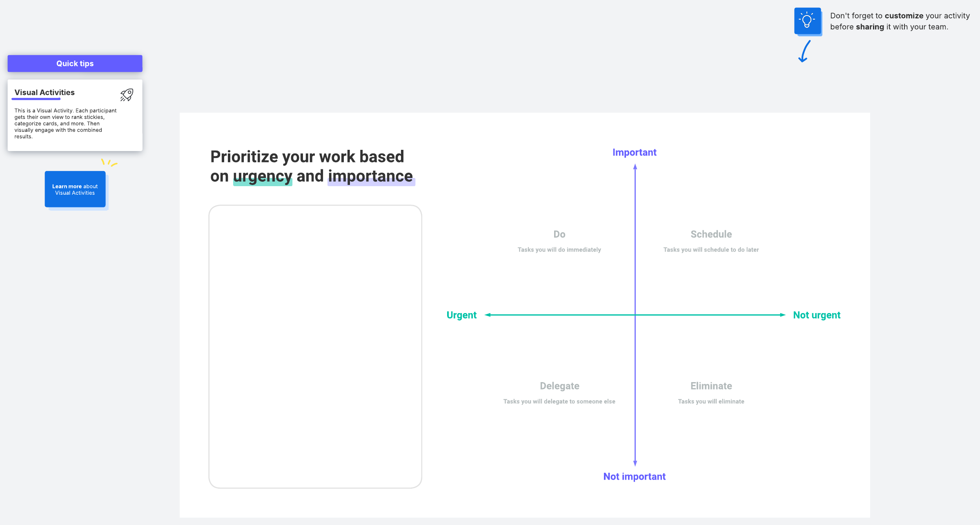Select the Do quadrant heading
This screenshot has width=980, height=525.
pyautogui.click(x=559, y=234)
